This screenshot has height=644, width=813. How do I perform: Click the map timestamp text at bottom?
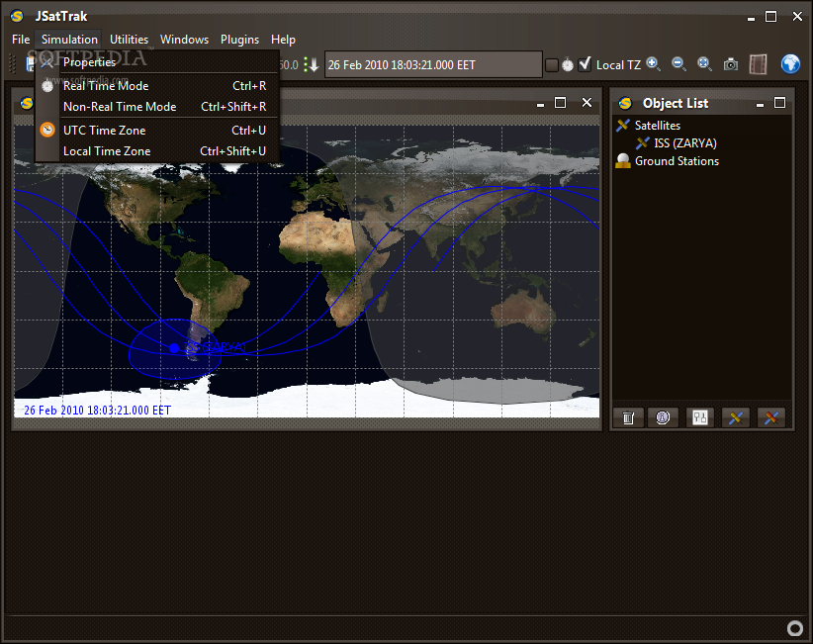pyautogui.click(x=98, y=411)
